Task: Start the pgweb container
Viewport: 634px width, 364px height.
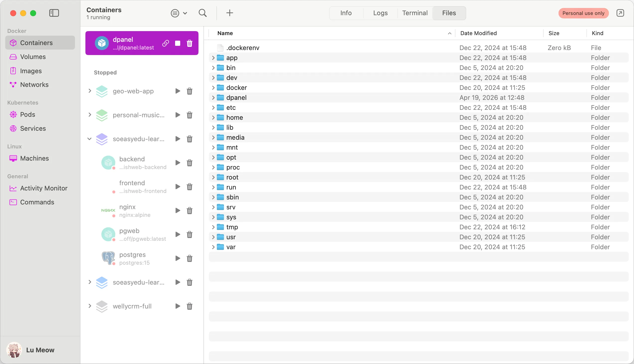Action: [x=178, y=235]
